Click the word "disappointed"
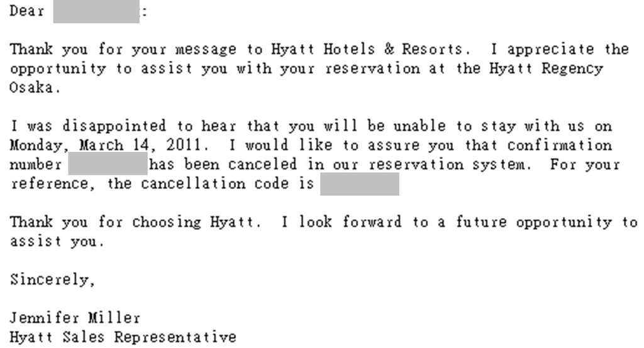Screen dimensions: 644x348 (114, 126)
